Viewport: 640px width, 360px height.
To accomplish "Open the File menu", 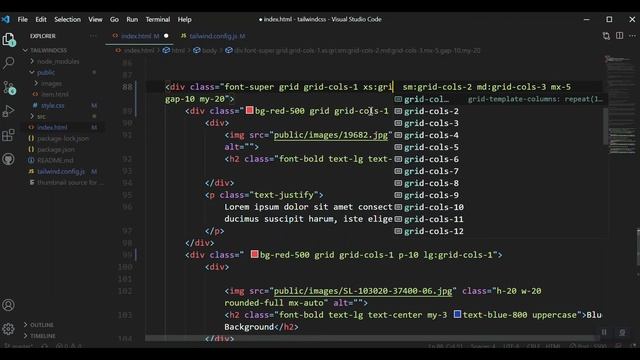I will [x=22, y=19].
